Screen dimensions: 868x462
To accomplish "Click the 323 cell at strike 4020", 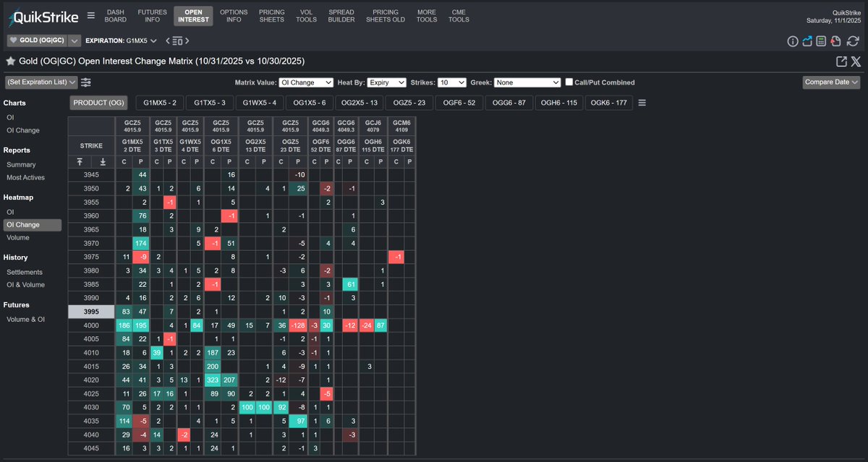I will (x=213, y=380).
